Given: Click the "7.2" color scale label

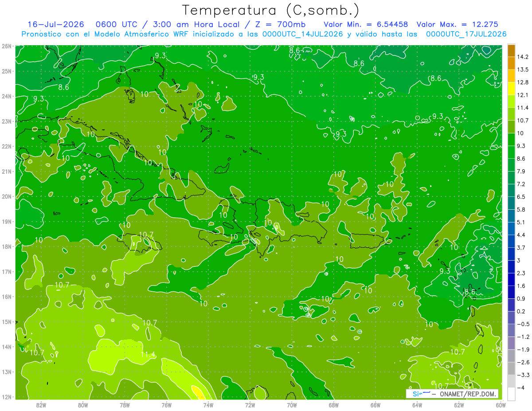Looking at the screenshot, I should click(x=521, y=184).
